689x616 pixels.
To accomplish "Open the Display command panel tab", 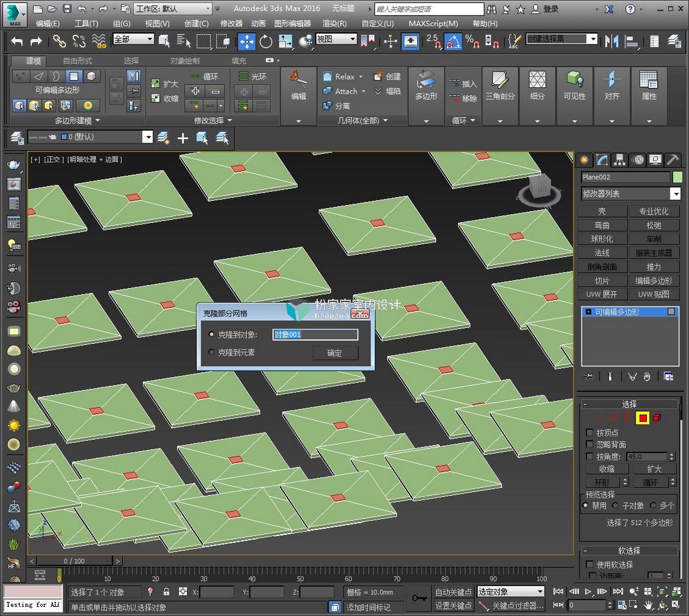I will (655, 160).
